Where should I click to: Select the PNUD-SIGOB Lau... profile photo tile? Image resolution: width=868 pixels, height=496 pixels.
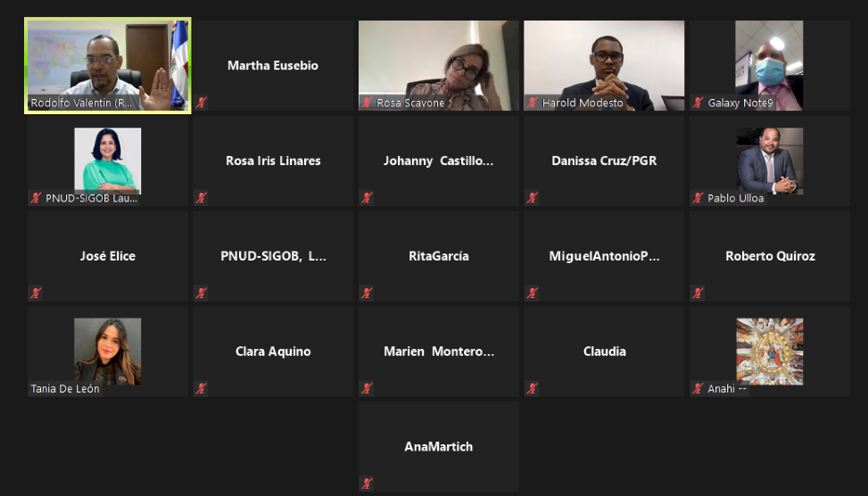[108, 161]
